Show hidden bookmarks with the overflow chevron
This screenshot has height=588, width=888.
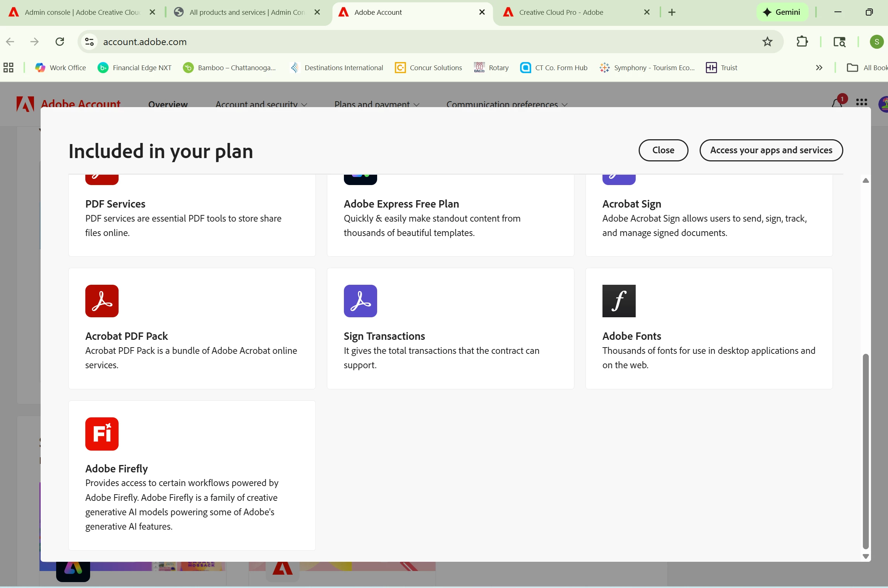(819, 68)
